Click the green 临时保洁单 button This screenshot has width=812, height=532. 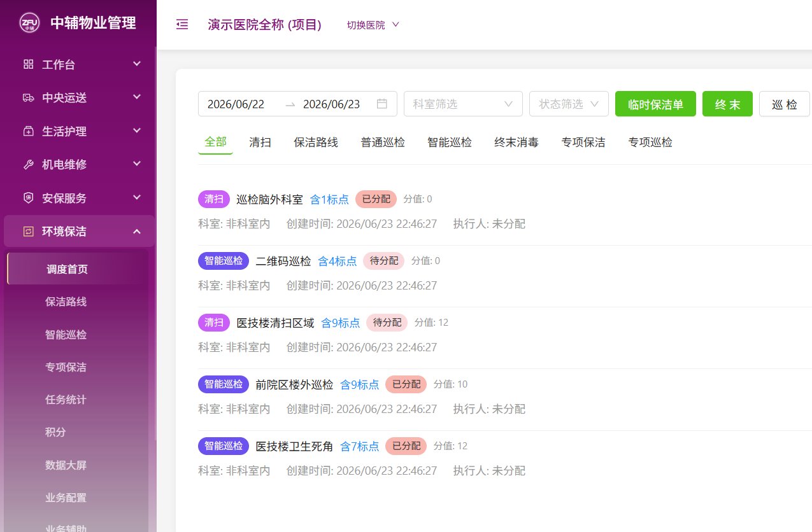point(655,104)
